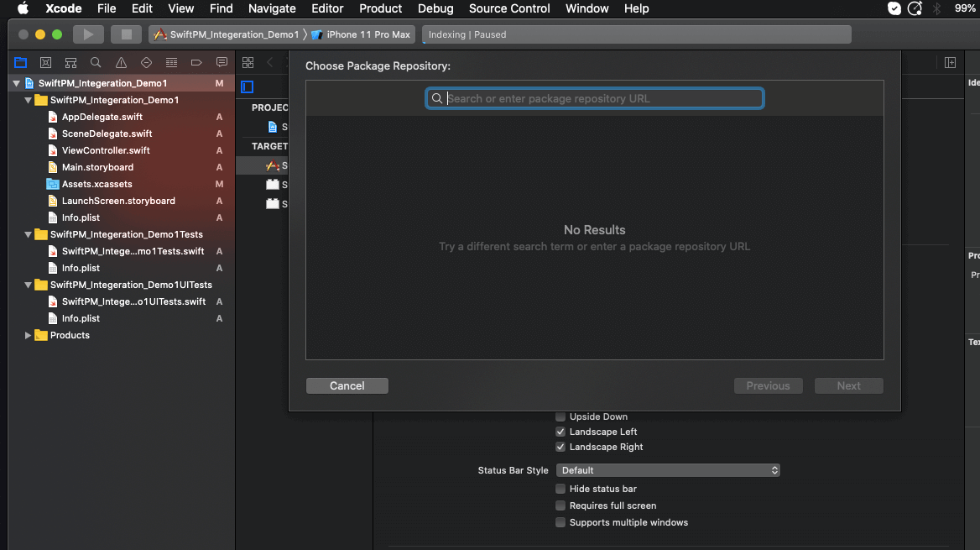Open the File menu
This screenshot has width=980, height=550.
(x=107, y=8)
